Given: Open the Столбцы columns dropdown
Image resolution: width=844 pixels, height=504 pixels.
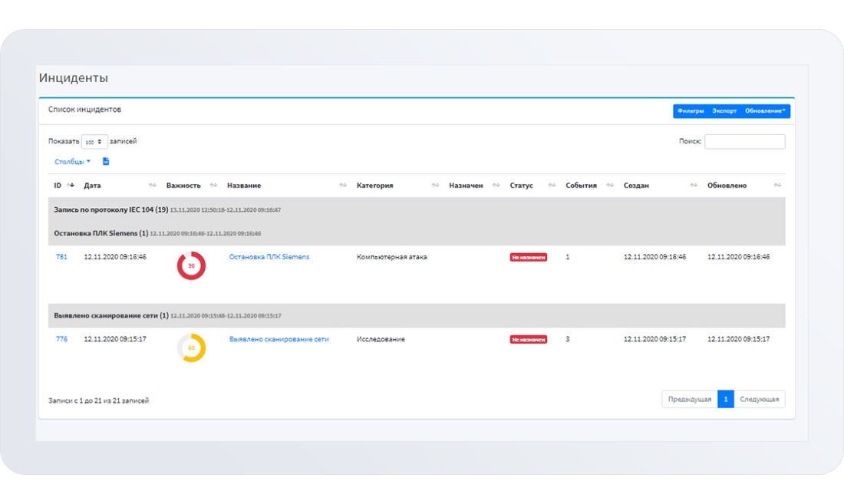Looking at the screenshot, I should [x=72, y=161].
